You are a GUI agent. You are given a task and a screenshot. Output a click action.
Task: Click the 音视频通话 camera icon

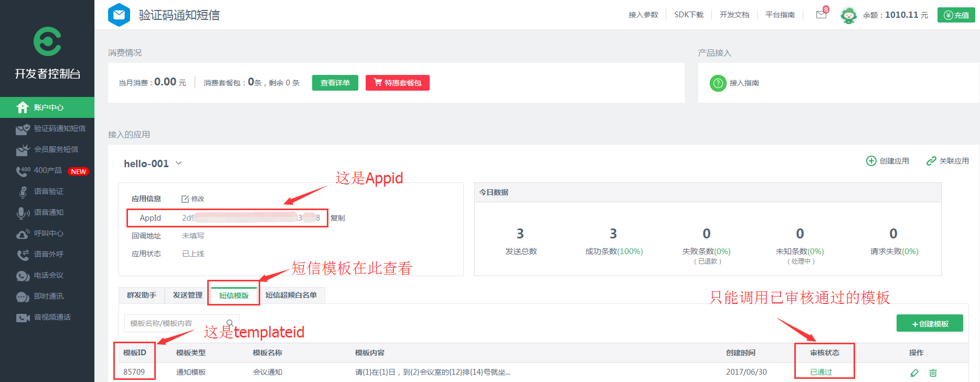(23, 318)
